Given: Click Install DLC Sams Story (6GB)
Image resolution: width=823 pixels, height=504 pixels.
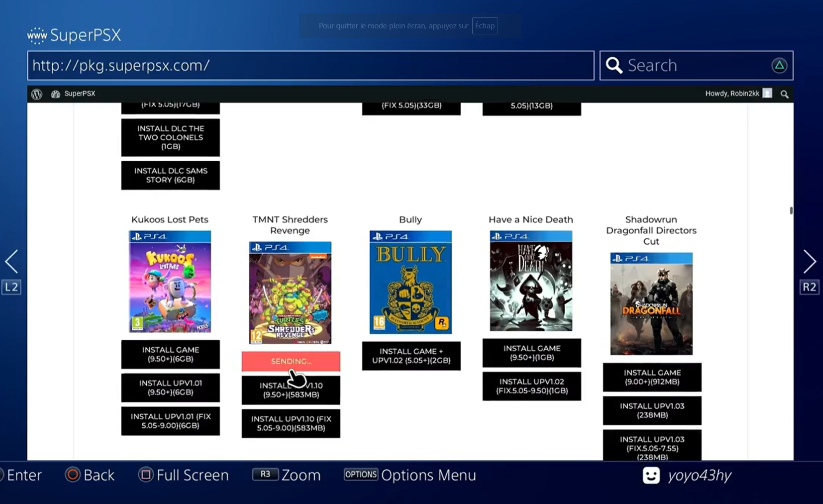Looking at the screenshot, I should click(171, 175).
